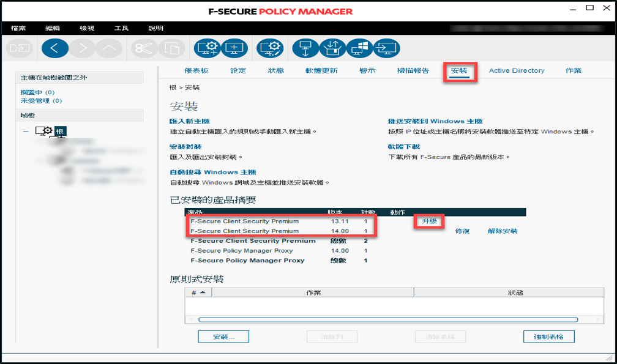Sort the table by the # column

tap(198, 292)
